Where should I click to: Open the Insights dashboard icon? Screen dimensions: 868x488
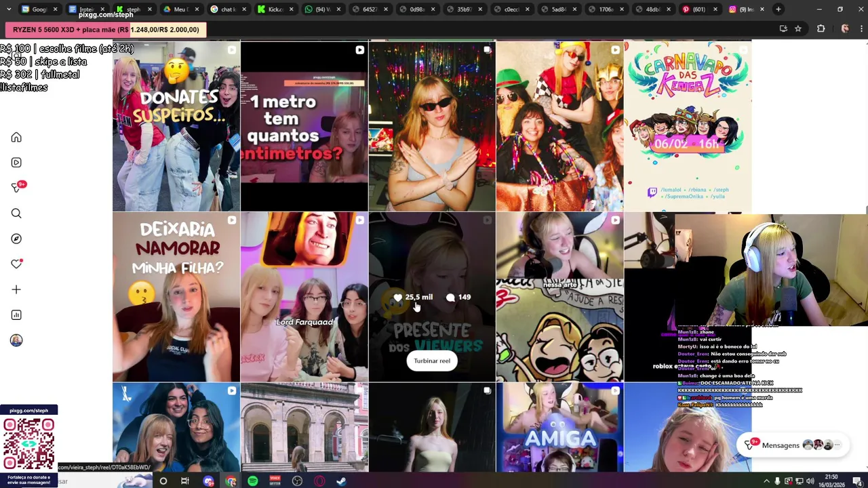[x=16, y=315]
